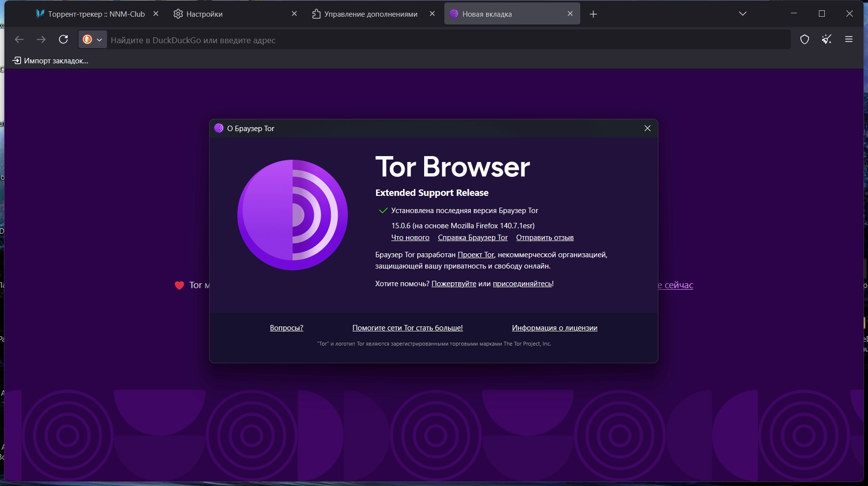Go back with the back arrow
Screen dimensions: 868x486
(19, 40)
